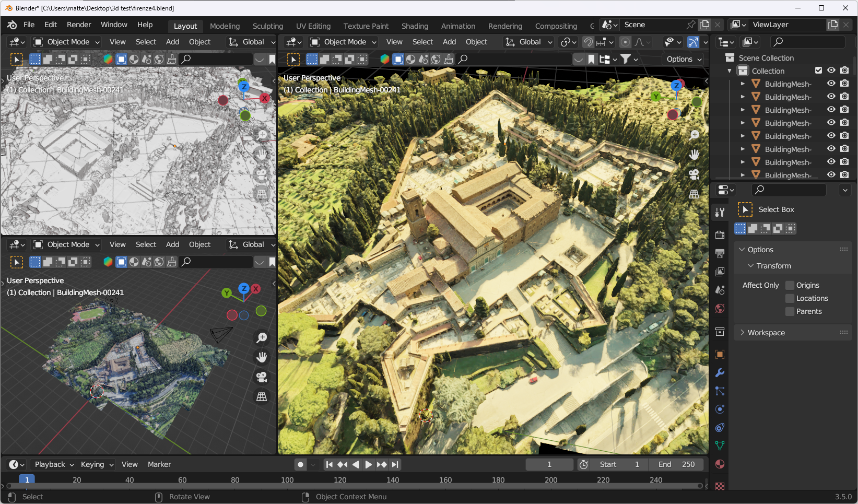Open the Render menu in top bar
The height and width of the screenshot is (504, 858).
coord(79,25)
